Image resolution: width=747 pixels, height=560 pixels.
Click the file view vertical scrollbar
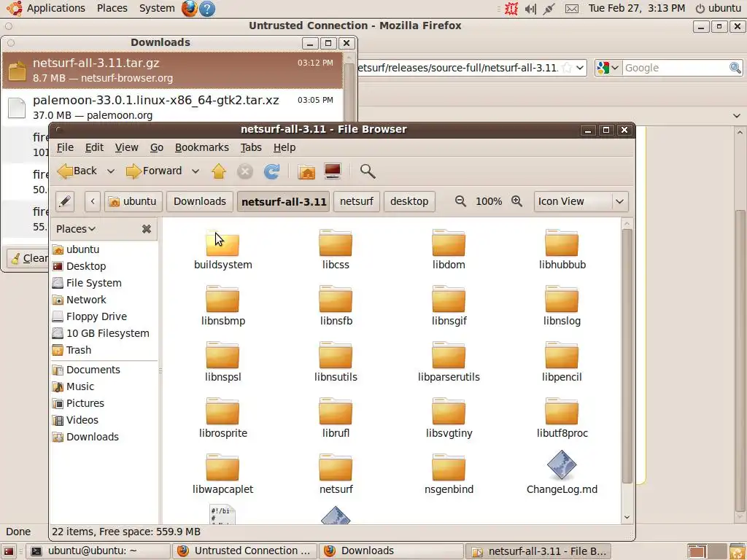pyautogui.click(x=627, y=356)
